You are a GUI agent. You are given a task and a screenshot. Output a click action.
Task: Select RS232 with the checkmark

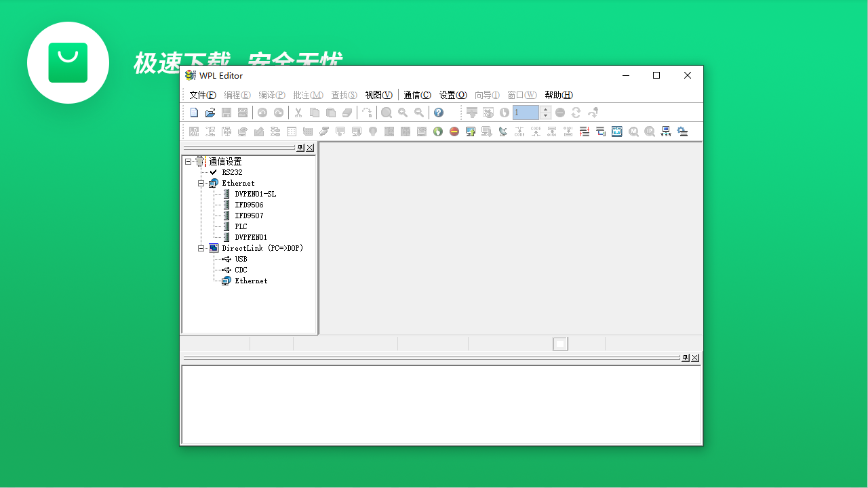tap(231, 172)
